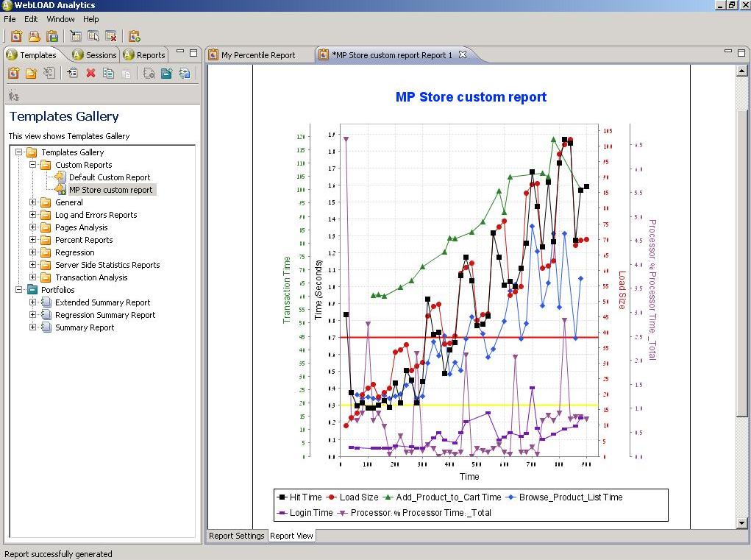Click the grayed puzzle-piece icon in the Templates panel
The height and width of the screenshot is (560, 751).
[49, 74]
